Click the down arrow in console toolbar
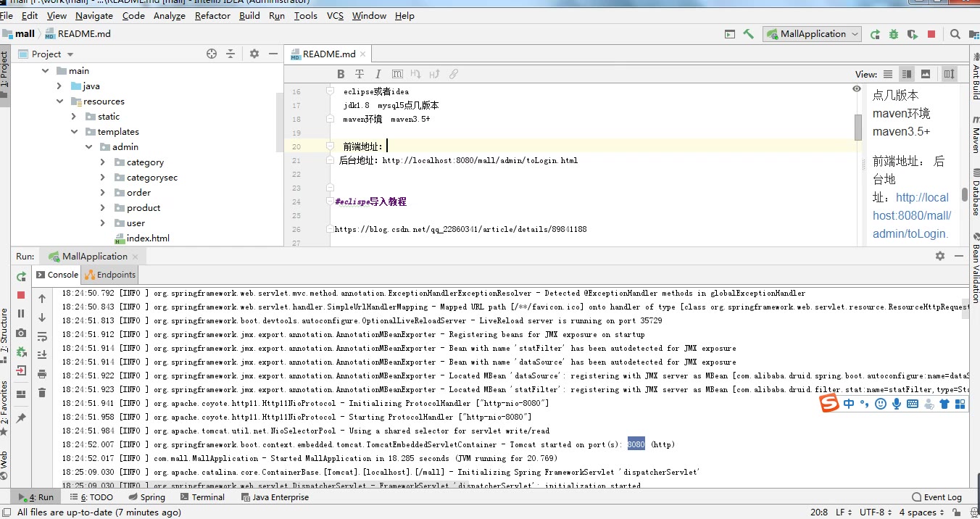The height and width of the screenshot is (519, 980). point(42,317)
